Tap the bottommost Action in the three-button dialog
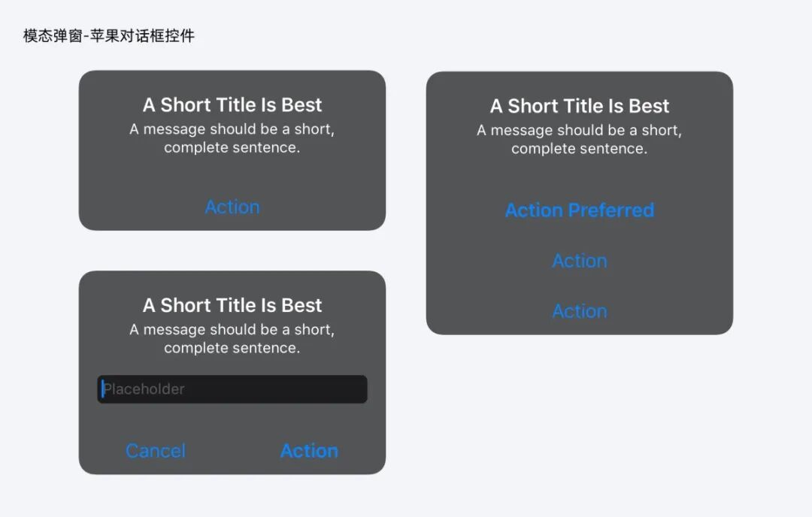This screenshot has width=812, height=517. [x=580, y=311]
